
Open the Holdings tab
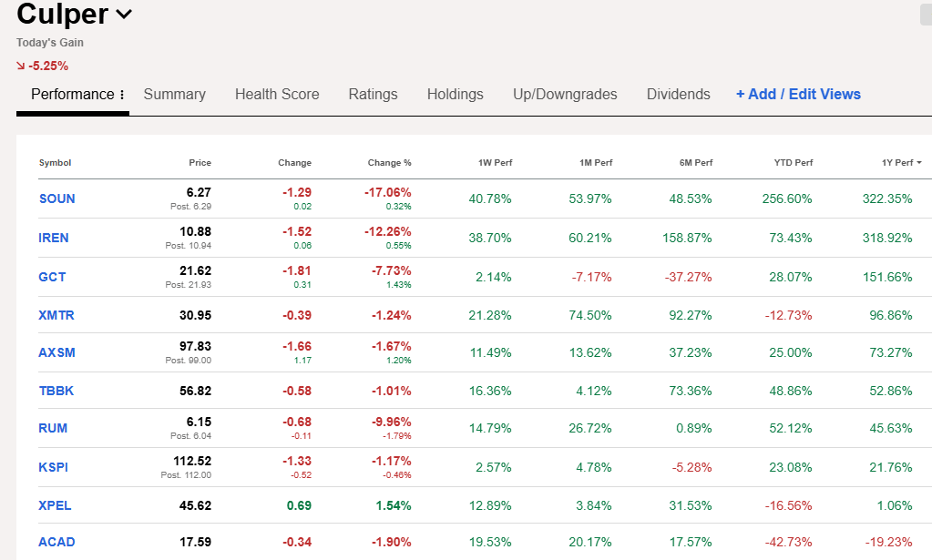point(456,95)
